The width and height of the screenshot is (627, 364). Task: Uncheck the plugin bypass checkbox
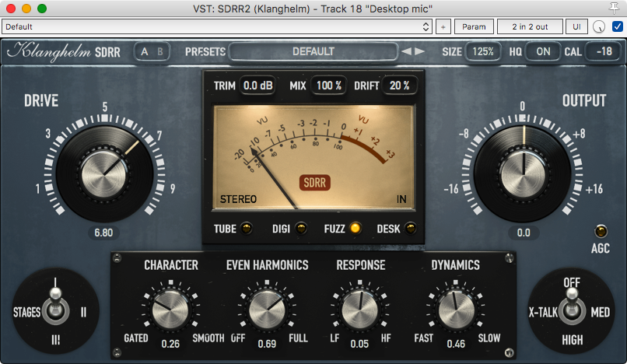[x=617, y=26]
